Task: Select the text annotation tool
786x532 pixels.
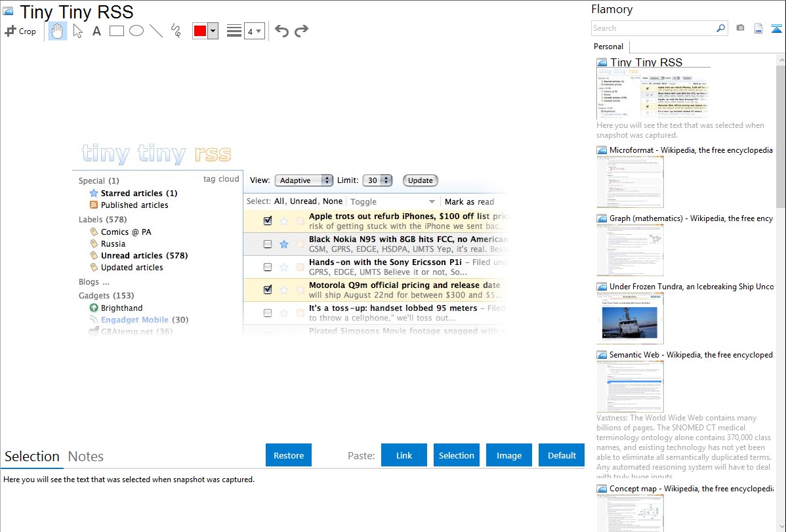Action: coord(96,31)
